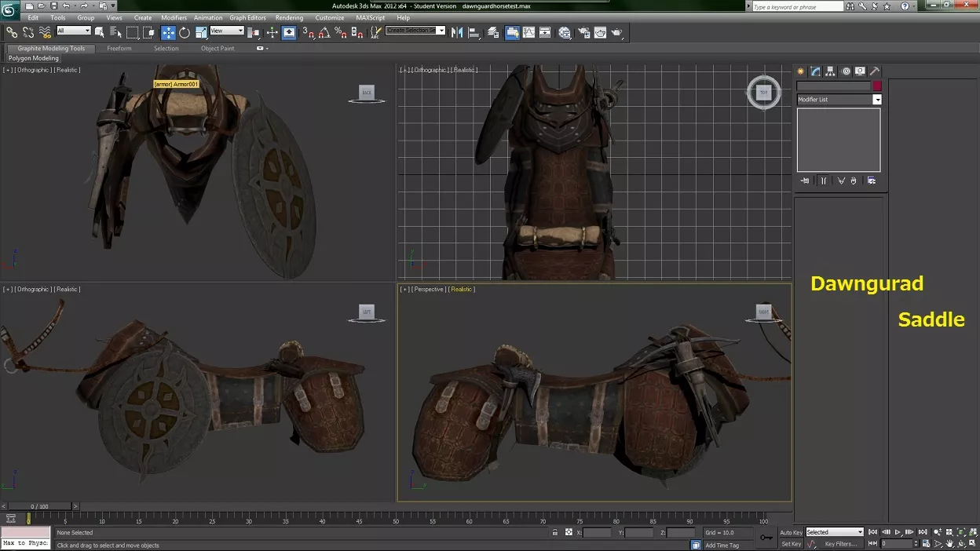The height and width of the screenshot is (551, 980).
Task: Click the Mirror tool icon
Action: [457, 32]
